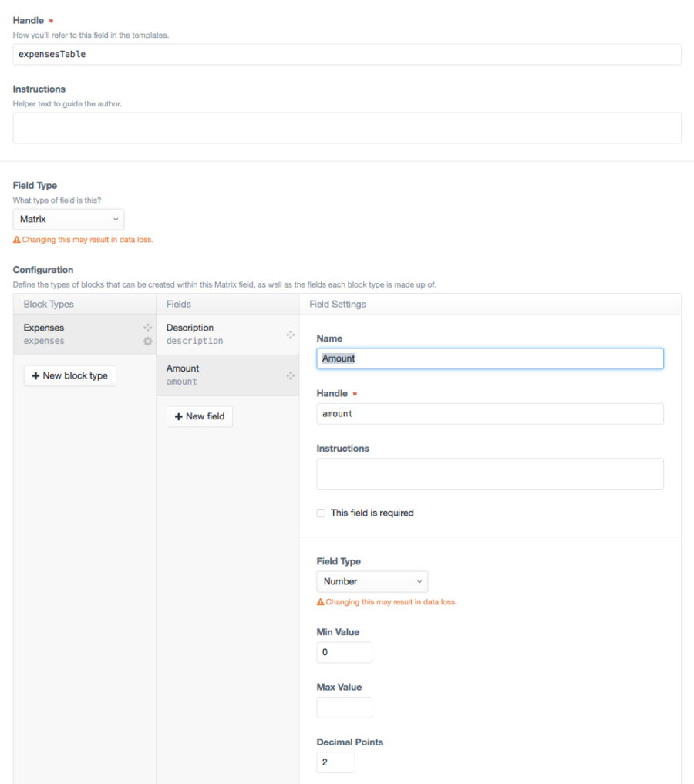Add a New block type
Screen dimensions: 694x784
click(x=70, y=375)
